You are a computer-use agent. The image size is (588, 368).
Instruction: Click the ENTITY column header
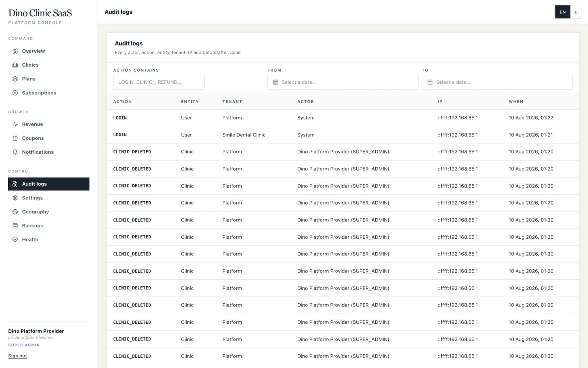(190, 102)
